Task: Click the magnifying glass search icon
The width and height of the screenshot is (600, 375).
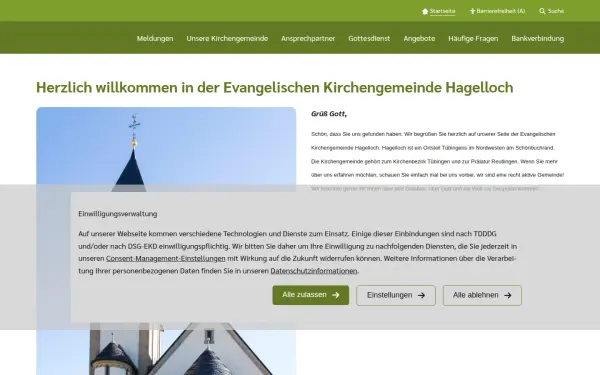Action: [x=542, y=11]
